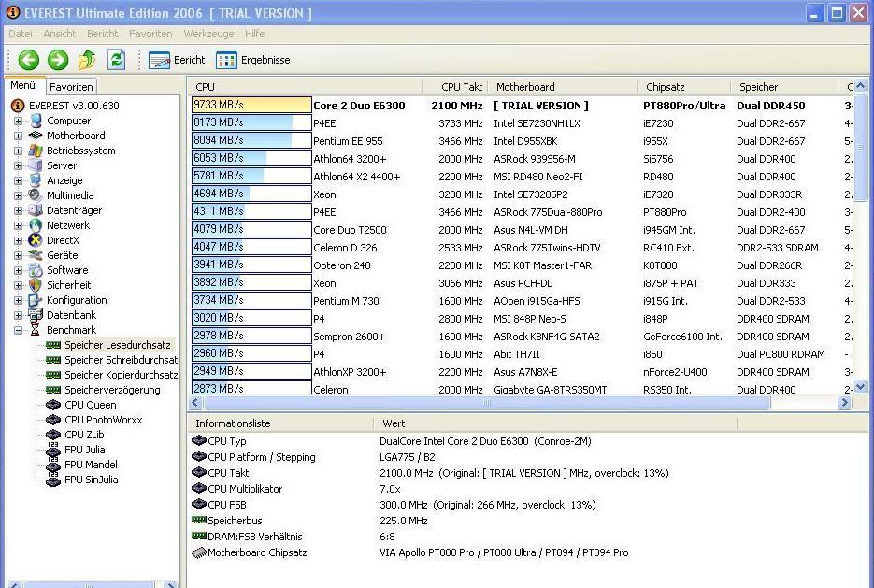The image size is (874, 588).
Task: Open the Hilfe menu
Action: click(x=255, y=34)
